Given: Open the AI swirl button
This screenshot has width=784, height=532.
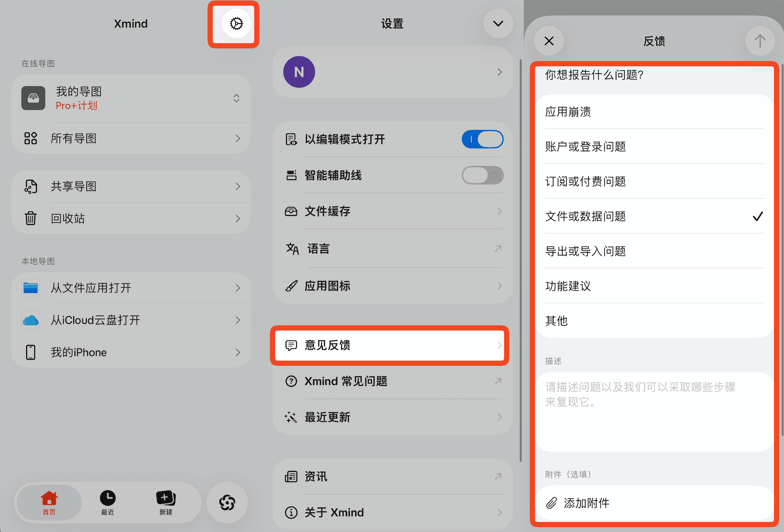Looking at the screenshot, I should click(227, 502).
